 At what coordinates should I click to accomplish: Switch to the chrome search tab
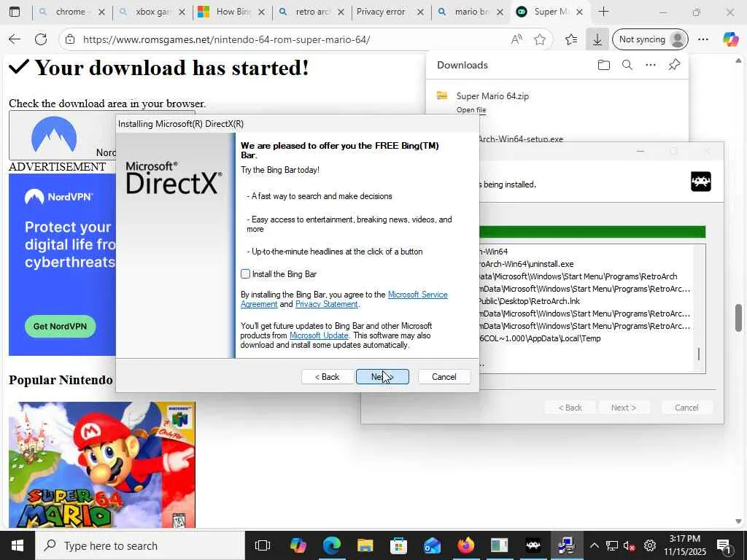pyautogui.click(x=71, y=12)
